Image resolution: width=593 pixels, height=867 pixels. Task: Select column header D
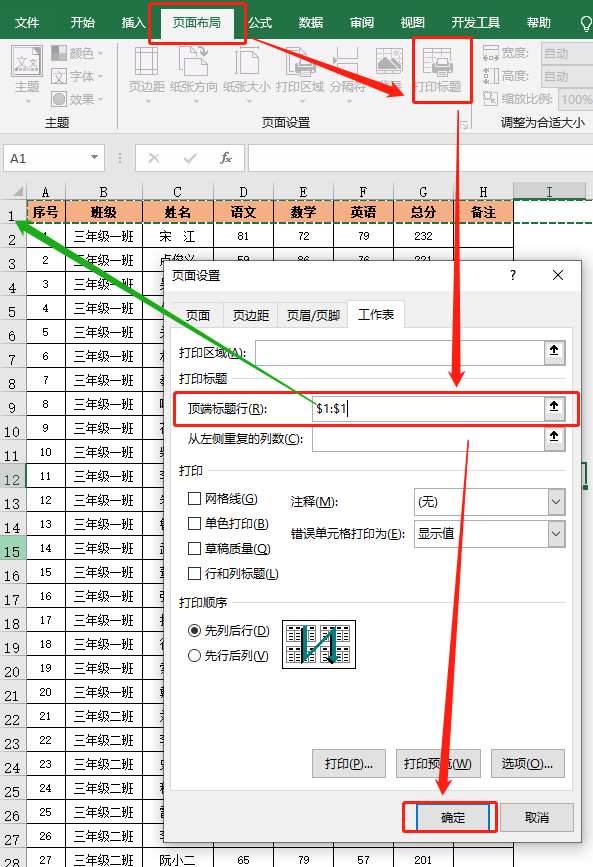tap(243, 192)
